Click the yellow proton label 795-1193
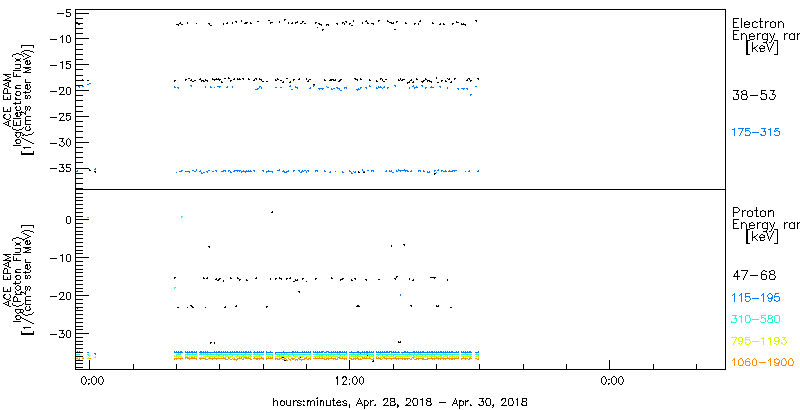Screen dimensions: 800x410 point(759,341)
